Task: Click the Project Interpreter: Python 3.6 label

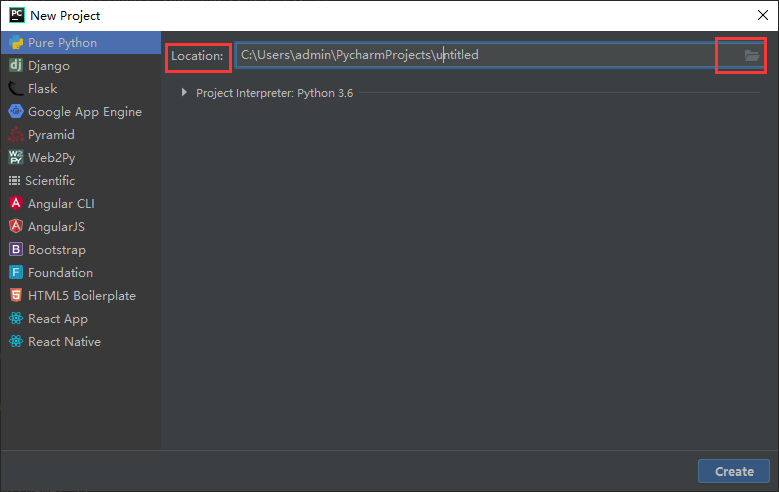Action: pos(274,93)
